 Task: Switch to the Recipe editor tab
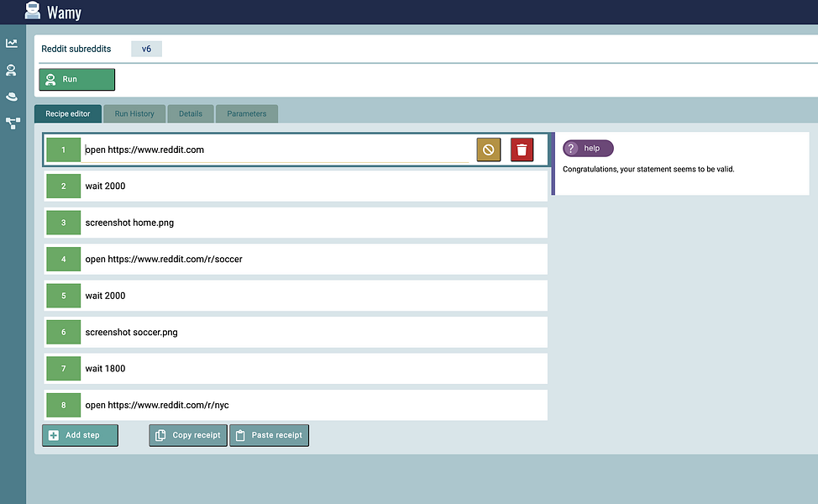tap(68, 113)
